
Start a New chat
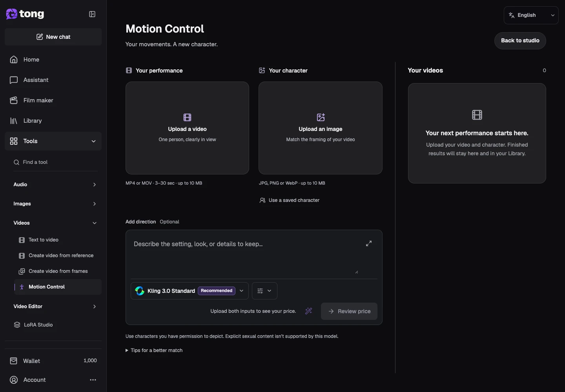point(53,37)
